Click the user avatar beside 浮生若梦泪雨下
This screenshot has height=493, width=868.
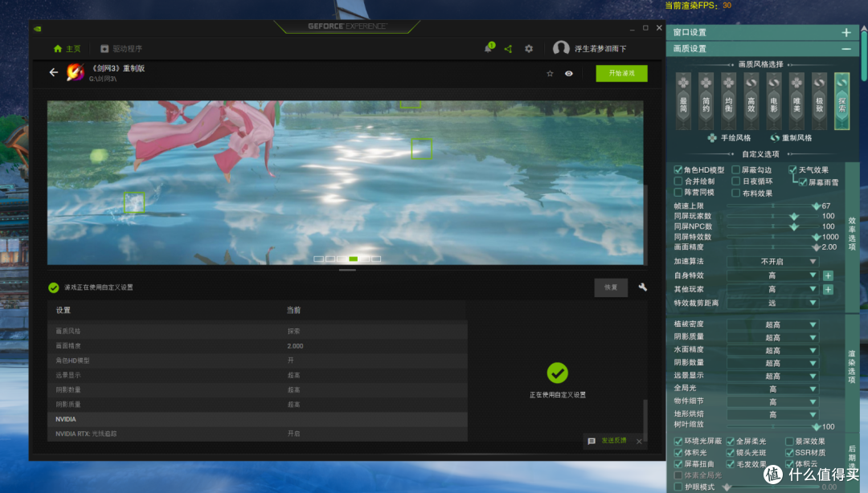pos(561,48)
